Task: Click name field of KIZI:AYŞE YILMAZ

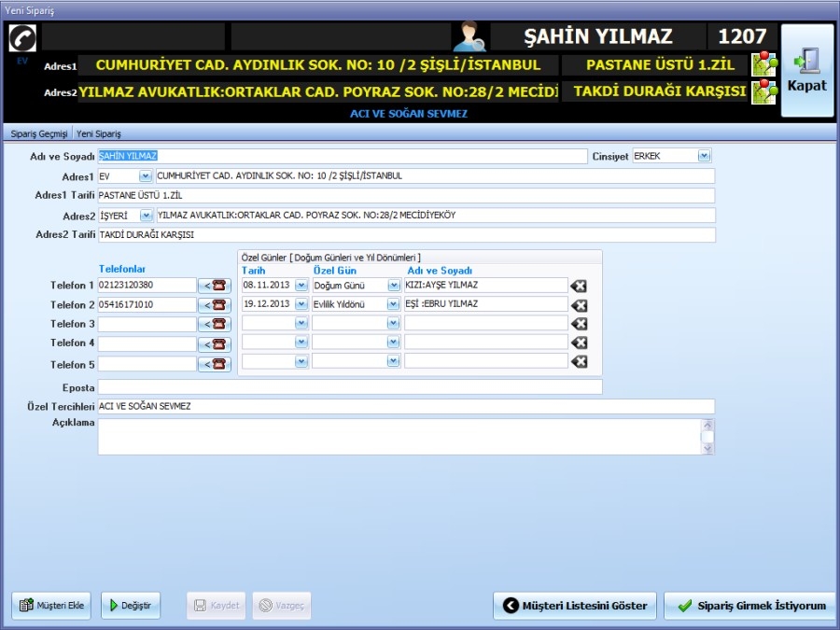Action: (486, 285)
